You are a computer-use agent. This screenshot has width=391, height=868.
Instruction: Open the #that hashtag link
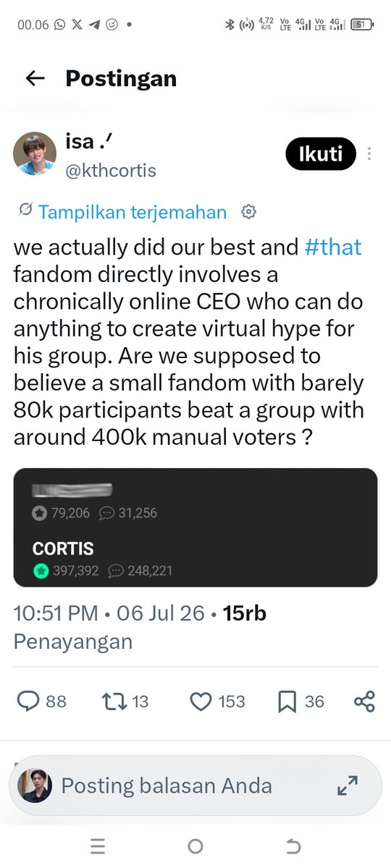tap(333, 247)
